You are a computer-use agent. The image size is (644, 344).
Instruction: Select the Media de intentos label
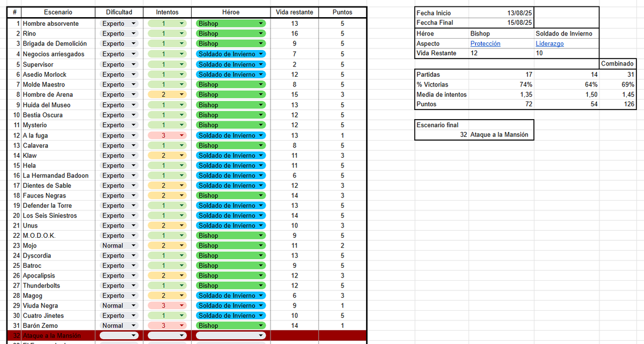442,94
